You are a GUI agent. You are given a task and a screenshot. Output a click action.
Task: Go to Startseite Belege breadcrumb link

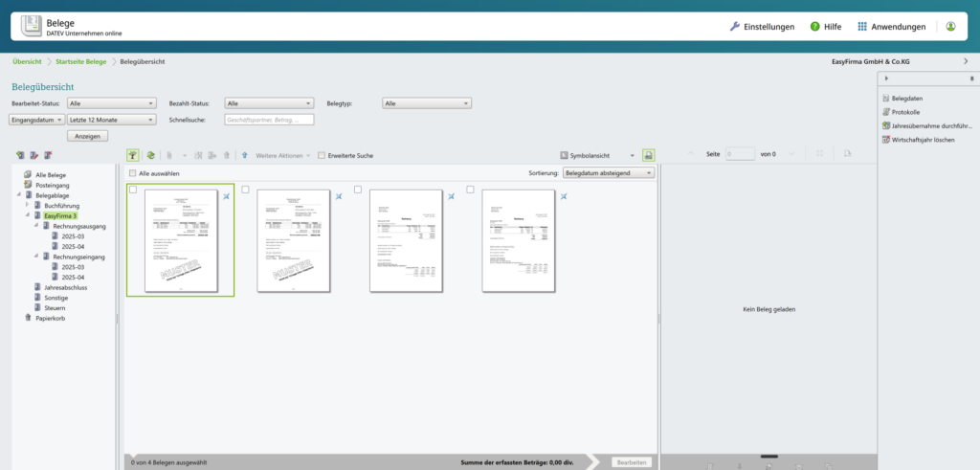point(81,61)
